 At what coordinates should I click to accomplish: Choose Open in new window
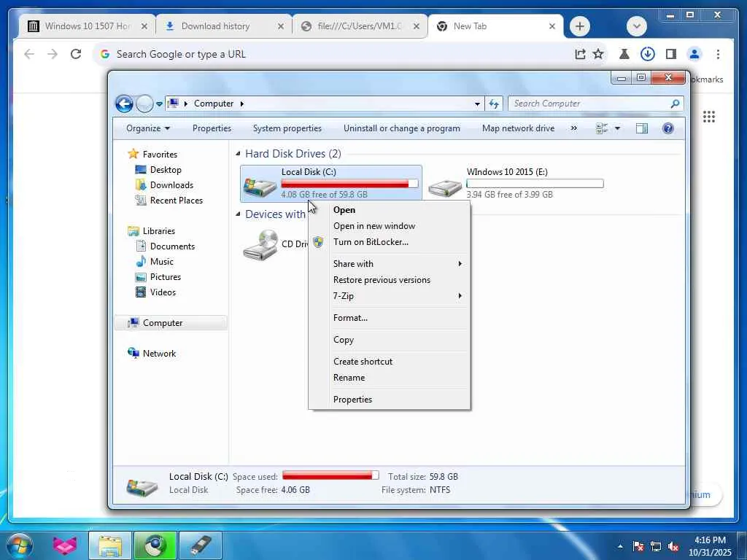pyautogui.click(x=390, y=226)
